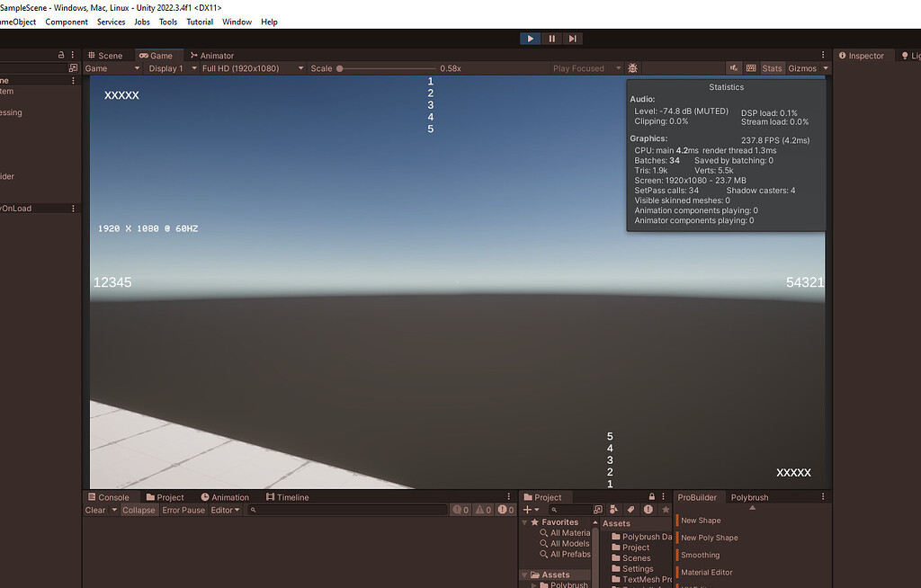Screen dimensions: 921x588
Task: Click the Step frame icon
Action: coord(573,38)
